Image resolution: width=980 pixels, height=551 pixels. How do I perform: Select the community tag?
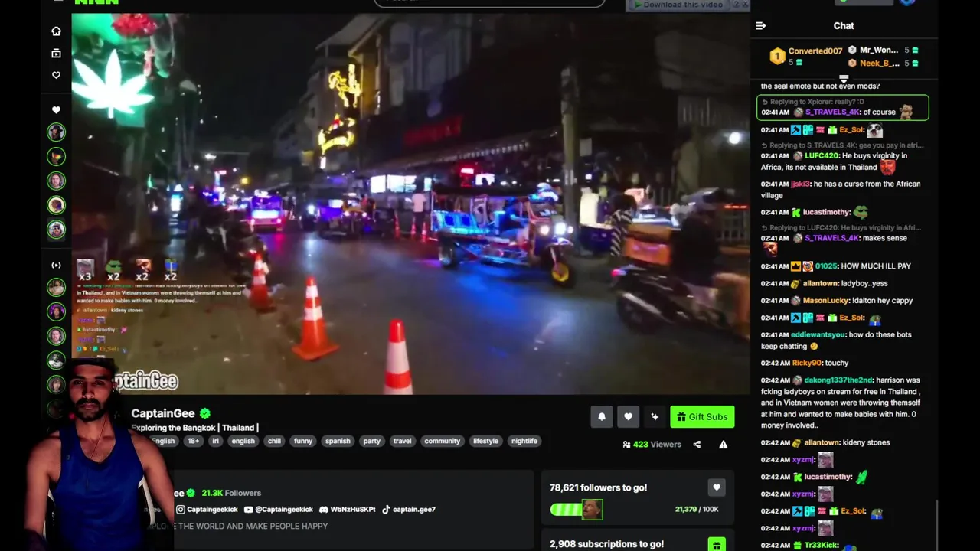pos(443,441)
